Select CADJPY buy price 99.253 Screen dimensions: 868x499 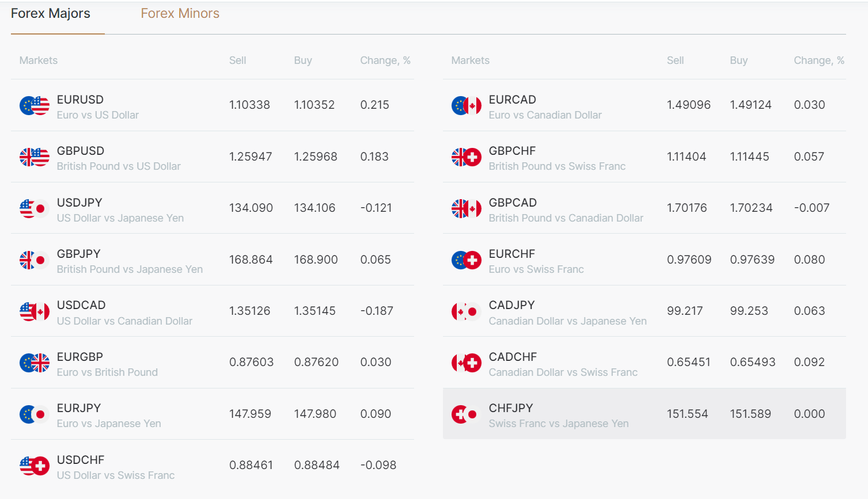click(749, 311)
